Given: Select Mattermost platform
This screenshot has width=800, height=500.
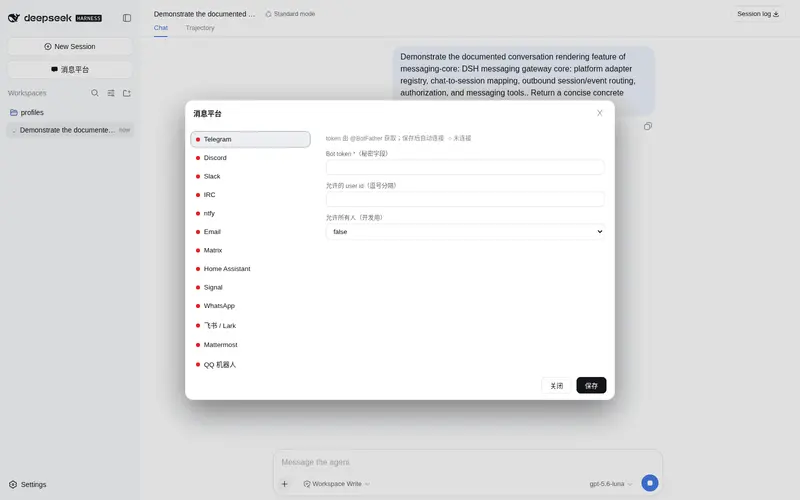Looking at the screenshot, I should click(x=250, y=345).
